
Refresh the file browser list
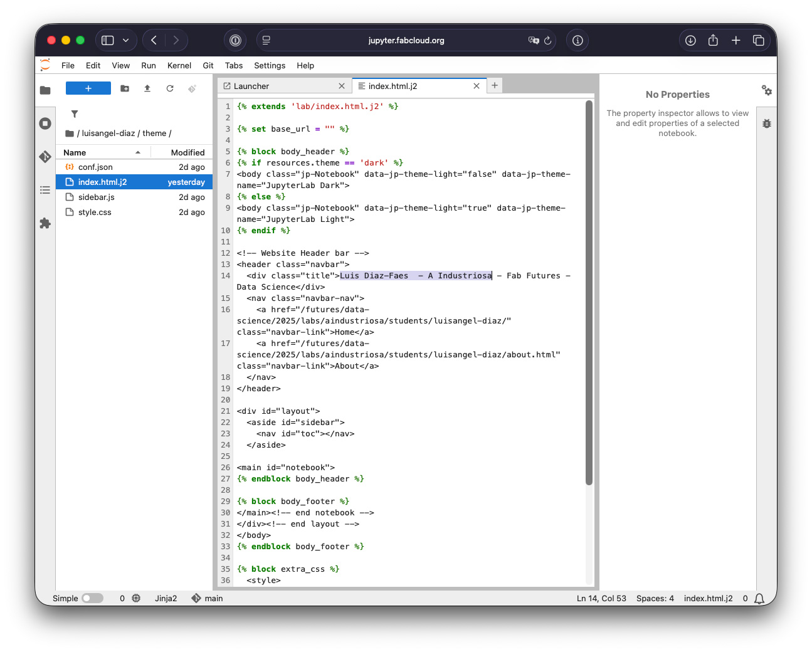click(x=170, y=88)
